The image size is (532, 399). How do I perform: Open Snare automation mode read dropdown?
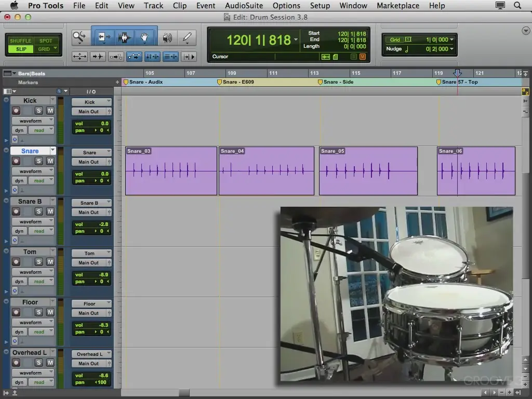coord(41,181)
